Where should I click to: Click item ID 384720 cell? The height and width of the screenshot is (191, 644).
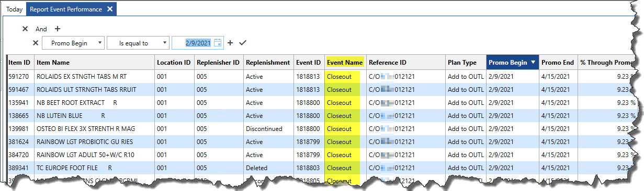tap(20, 155)
